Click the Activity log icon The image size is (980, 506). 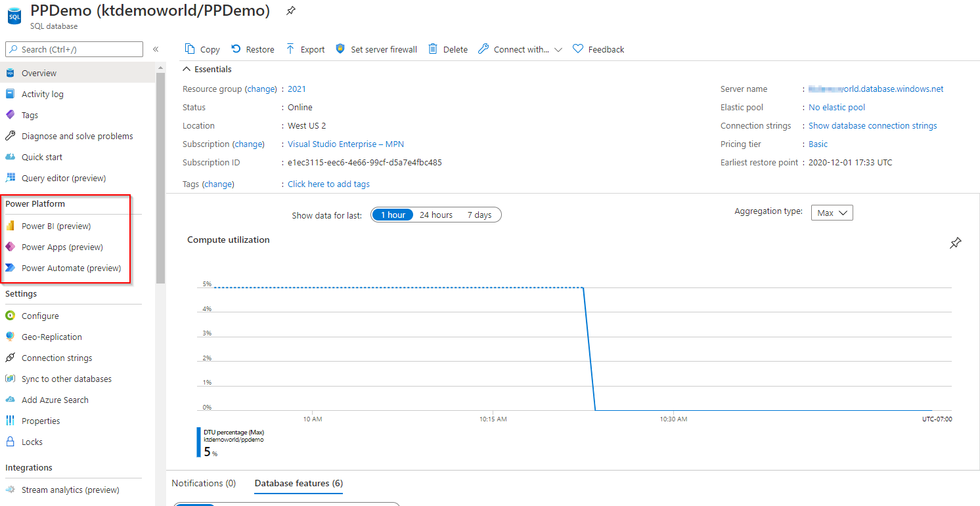tap(10, 94)
